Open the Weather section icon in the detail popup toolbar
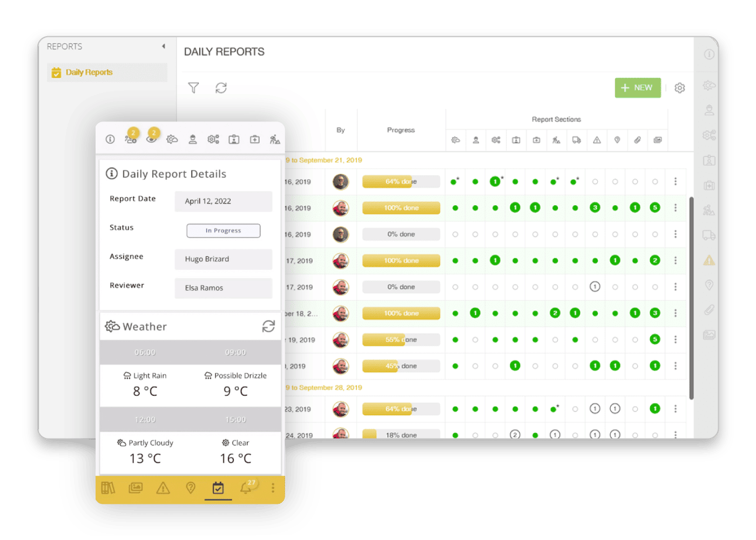 coord(172,139)
